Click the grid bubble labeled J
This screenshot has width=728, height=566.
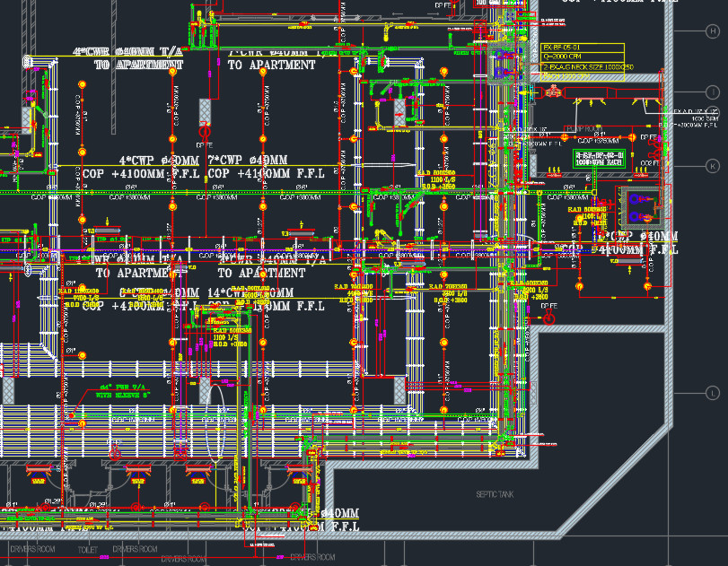coord(712,111)
